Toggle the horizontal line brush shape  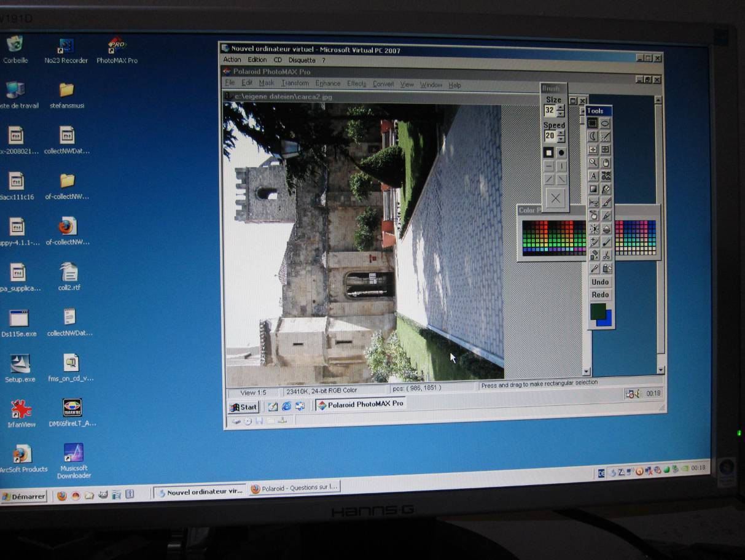(548, 166)
